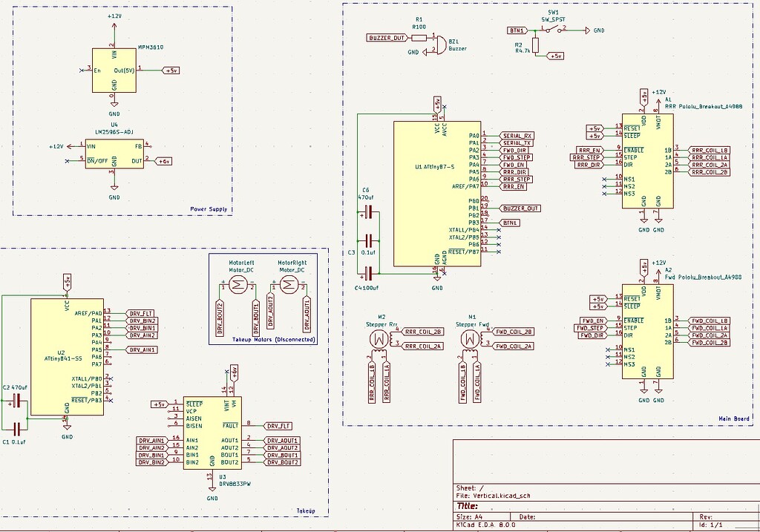The height and width of the screenshot is (532, 760).
Task: Select the MotorRight DC motor symbol
Action: 291,287
